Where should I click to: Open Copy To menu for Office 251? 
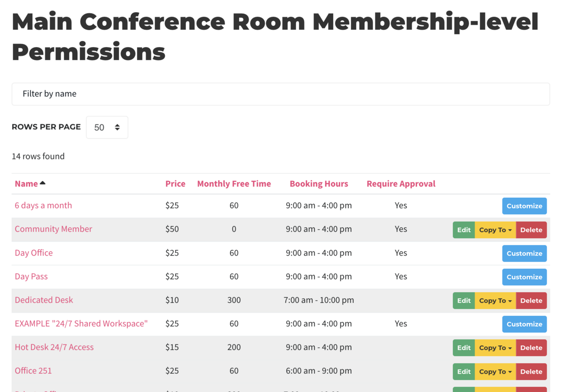pos(495,372)
